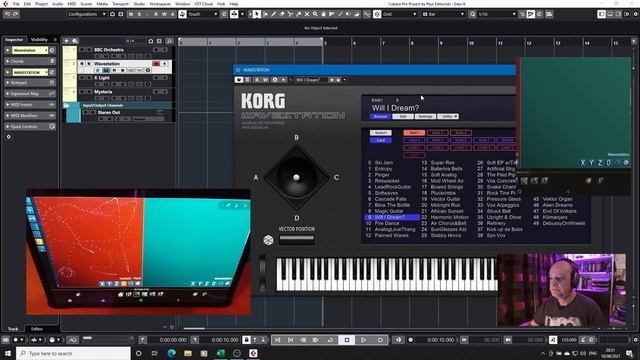Open the File menu

pyautogui.click(x=16, y=4)
